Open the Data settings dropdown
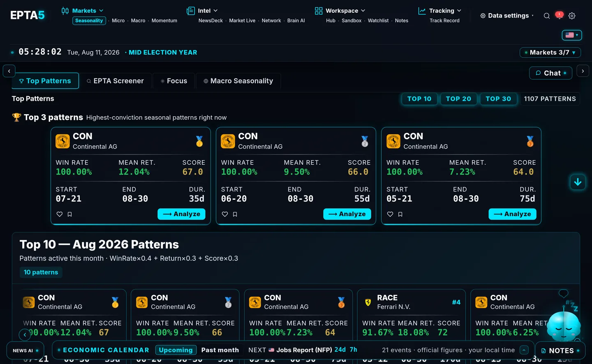The height and width of the screenshot is (364, 592). pos(507,16)
